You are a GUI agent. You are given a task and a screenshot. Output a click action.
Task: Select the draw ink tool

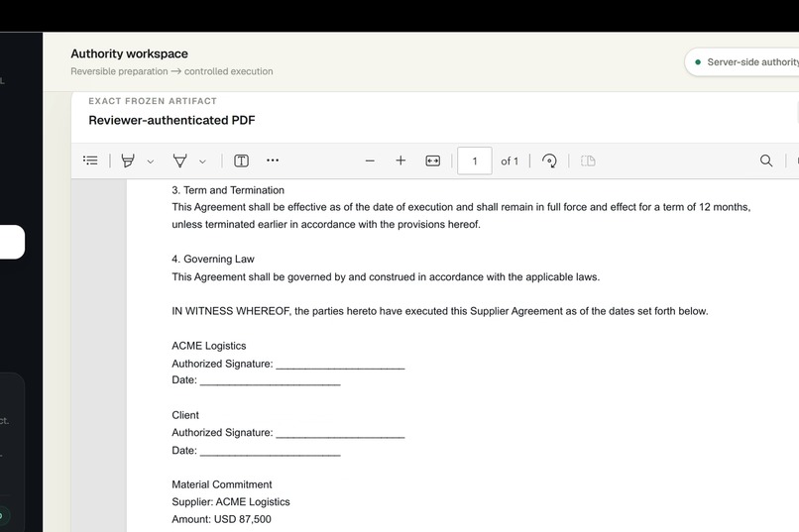tap(179, 160)
